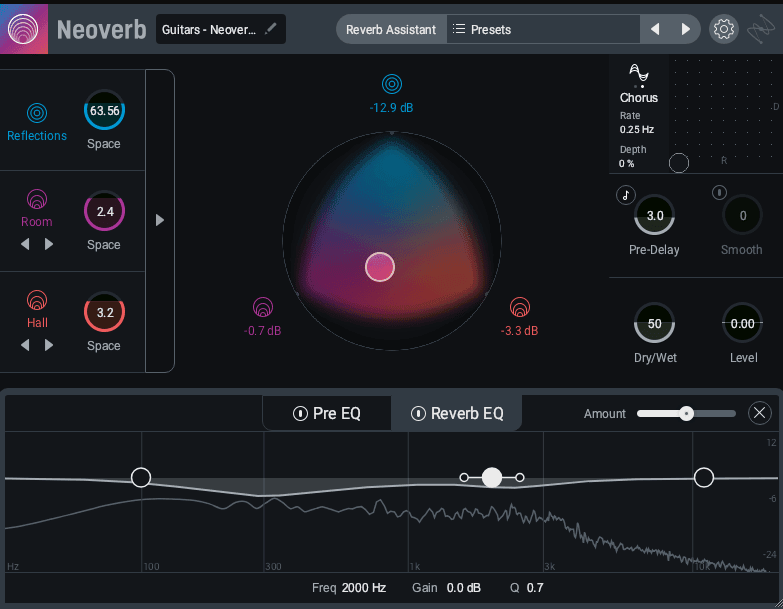The width and height of the screenshot is (783, 609).
Task: Close the EQ panel
Action: tap(760, 413)
